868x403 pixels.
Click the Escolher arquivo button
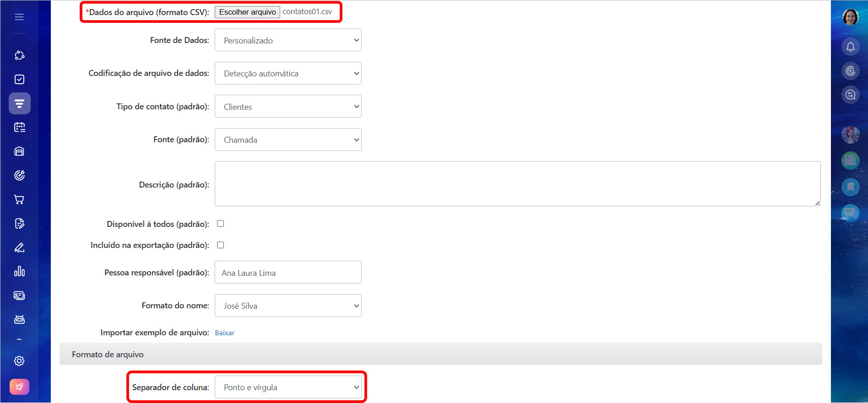(x=247, y=12)
